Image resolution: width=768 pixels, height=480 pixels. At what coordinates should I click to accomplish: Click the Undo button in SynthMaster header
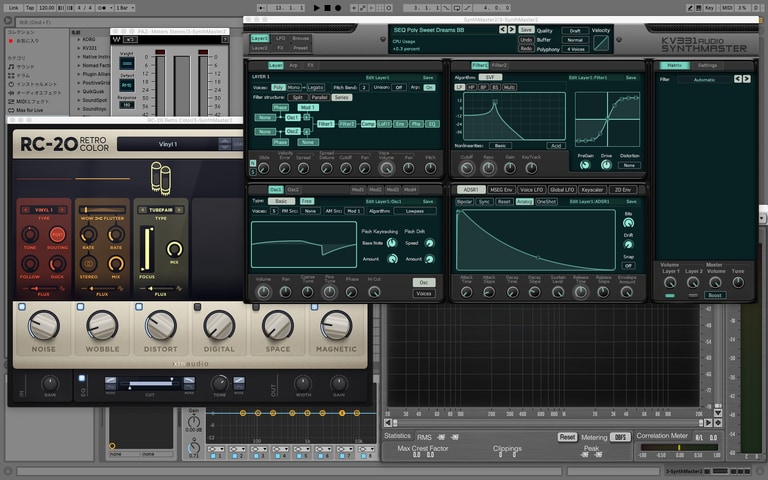point(526,40)
